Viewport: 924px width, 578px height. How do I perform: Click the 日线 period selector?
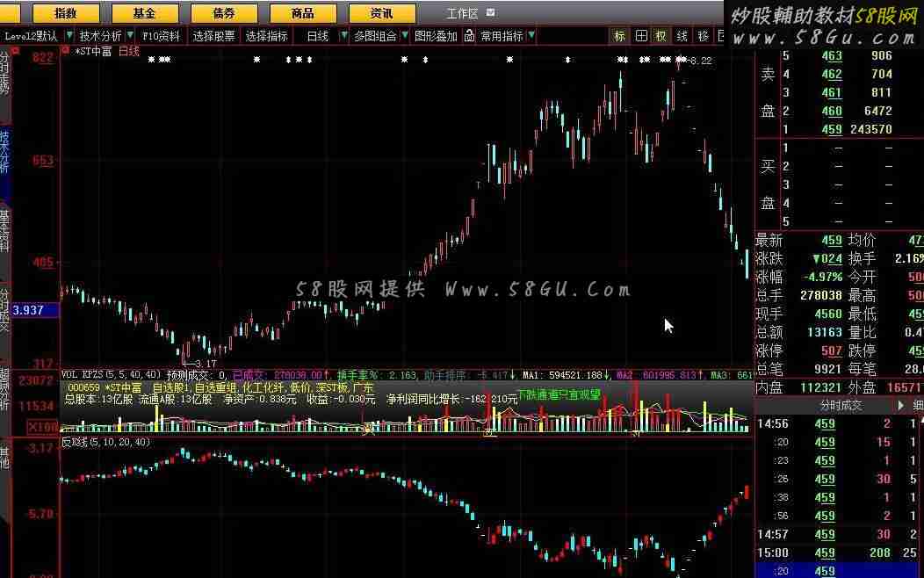[x=318, y=37]
